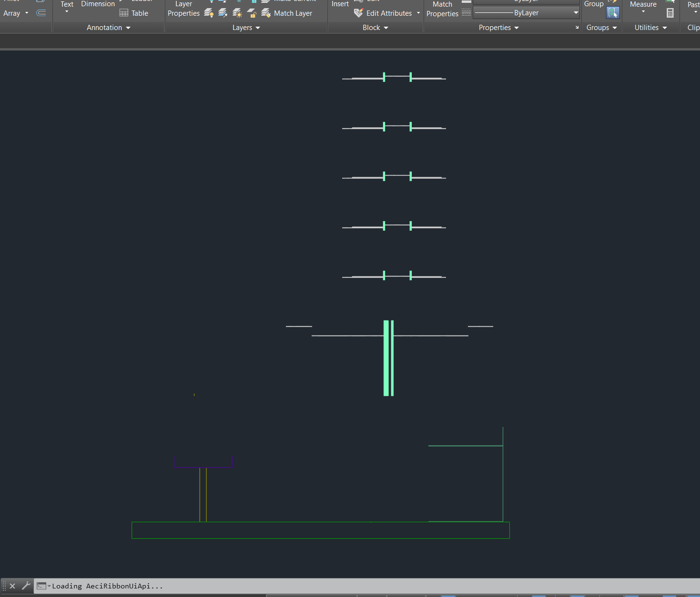The image size is (700, 597).
Task: Toggle the Turn Off layer tool
Action: tap(208, 13)
